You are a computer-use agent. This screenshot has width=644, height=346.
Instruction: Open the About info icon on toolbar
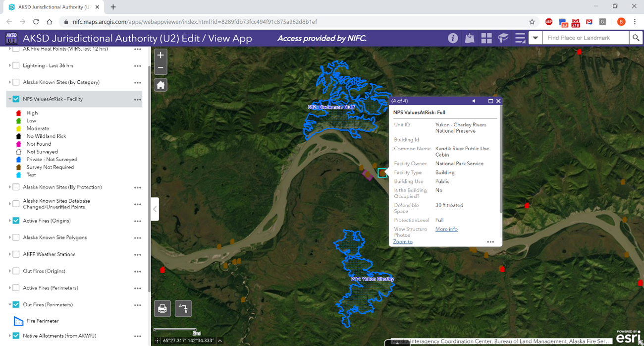452,38
